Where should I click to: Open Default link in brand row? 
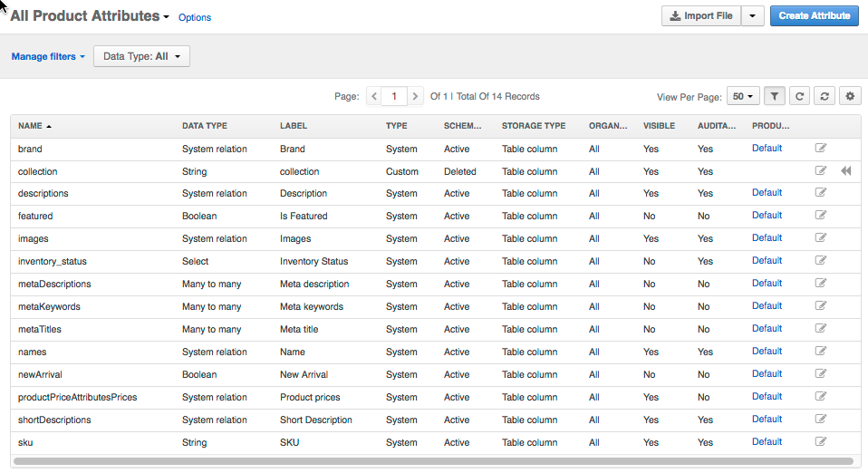pos(767,148)
